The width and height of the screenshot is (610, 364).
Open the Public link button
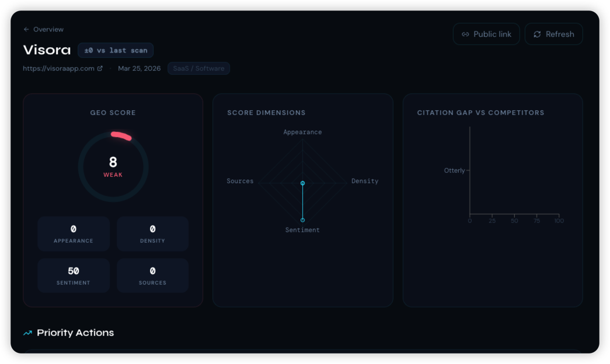[x=486, y=34]
